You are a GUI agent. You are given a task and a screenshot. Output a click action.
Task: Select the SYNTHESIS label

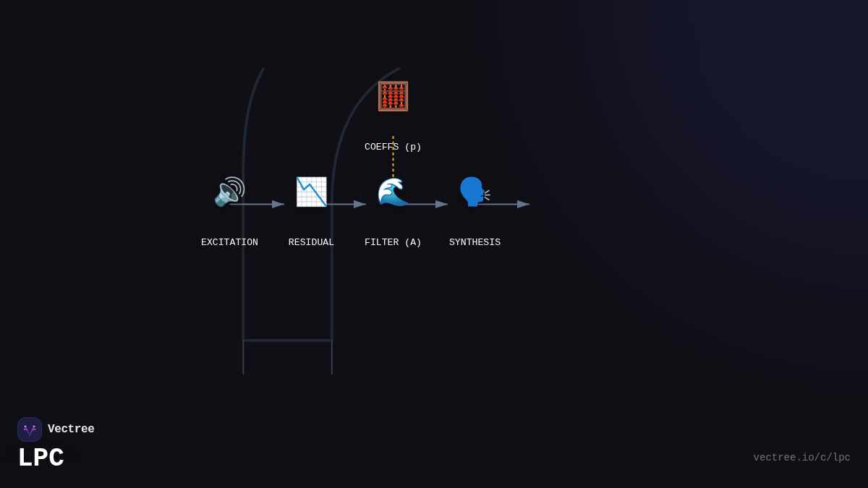[475, 242]
